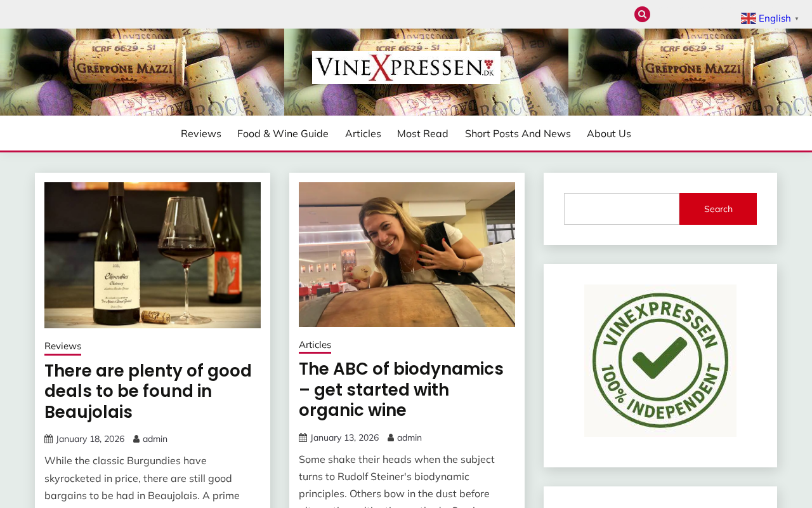The height and width of the screenshot is (508, 812).
Task: Click the January 18, 2026 date link
Action: tap(90, 439)
